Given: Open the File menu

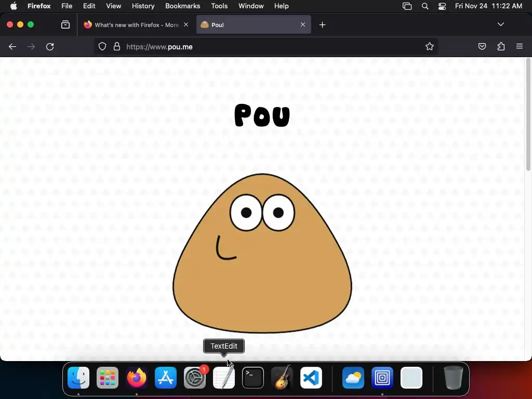Looking at the screenshot, I should [x=67, y=6].
